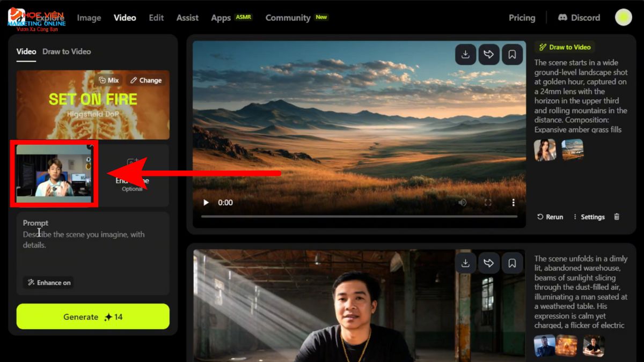Click the landscape video progress bar
Viewport: 644px width, 362px height.
pyautogui.click(x=359, y=217)
